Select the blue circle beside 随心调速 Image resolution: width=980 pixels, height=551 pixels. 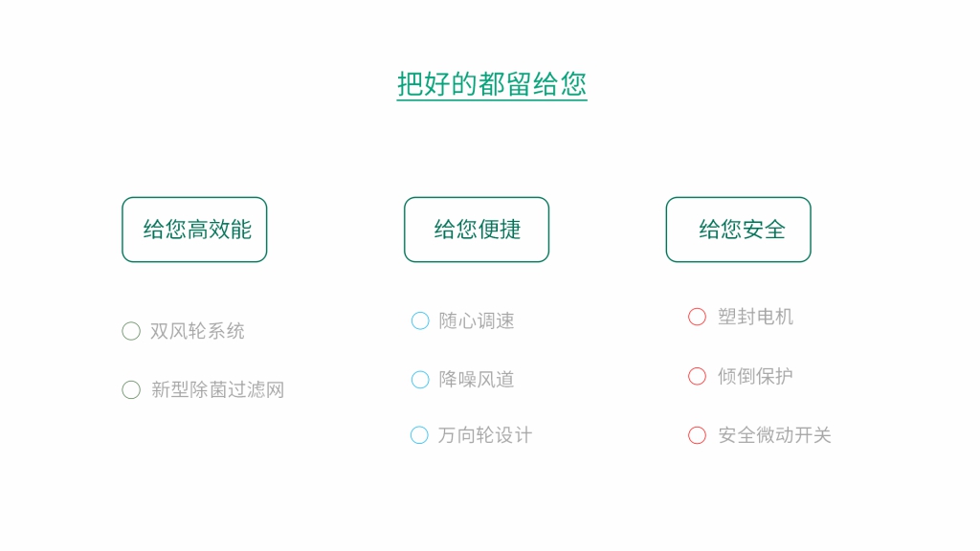pyautogui.click(x=420, y=320)
